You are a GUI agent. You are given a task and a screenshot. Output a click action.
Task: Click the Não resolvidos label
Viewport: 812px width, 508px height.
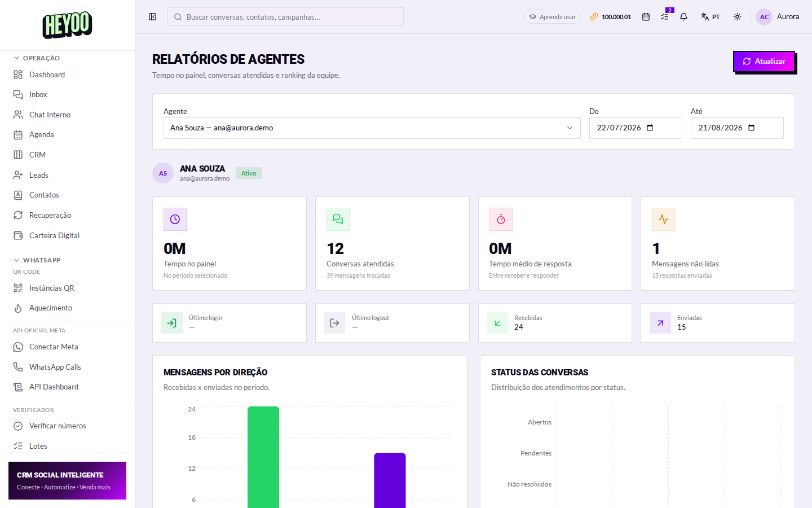(529, 484)
